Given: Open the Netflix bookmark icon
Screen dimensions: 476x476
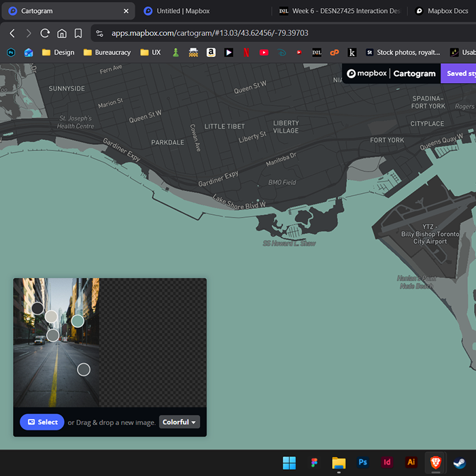Looking at the screenshot, I should [x=246, y=52].
